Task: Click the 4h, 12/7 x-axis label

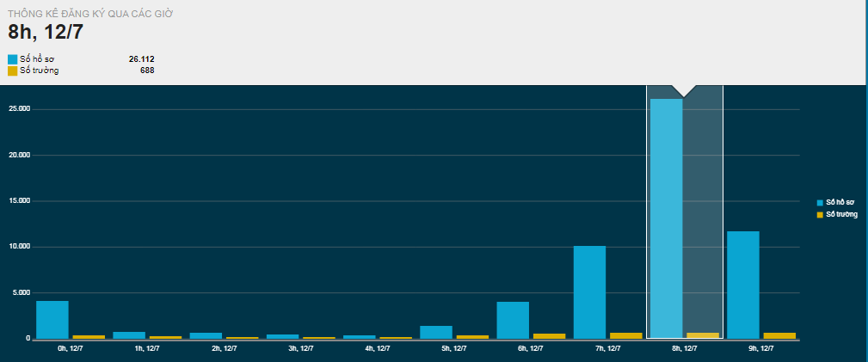Action: [377, 349]
